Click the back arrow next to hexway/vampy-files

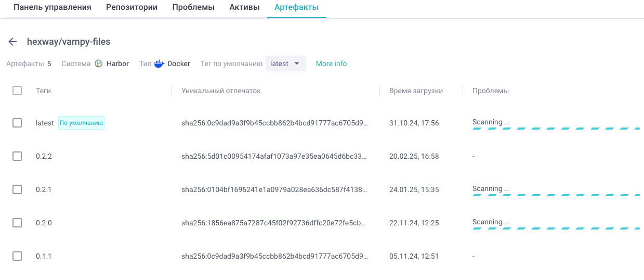tap(13, 42)
